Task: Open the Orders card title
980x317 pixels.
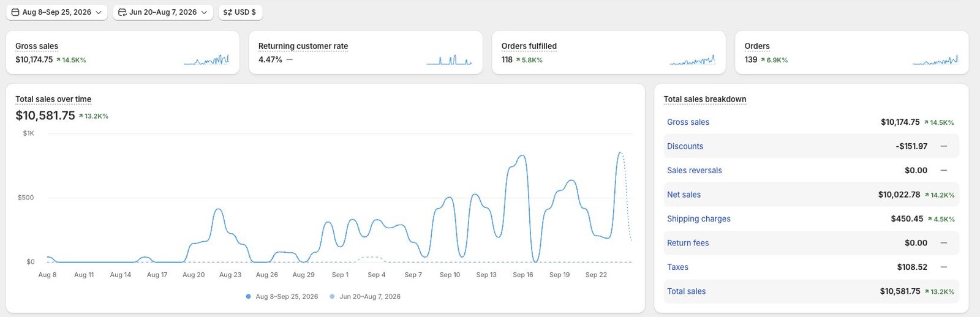Action: point(757,46)
